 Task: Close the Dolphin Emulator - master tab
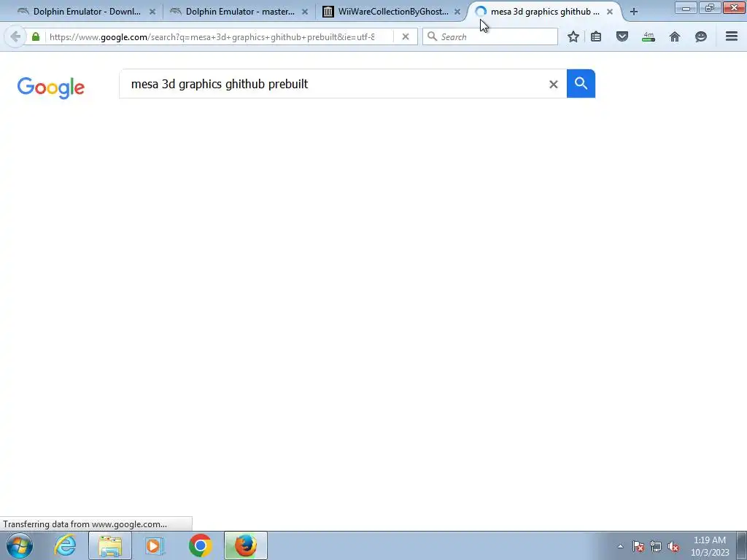point(305,12)
